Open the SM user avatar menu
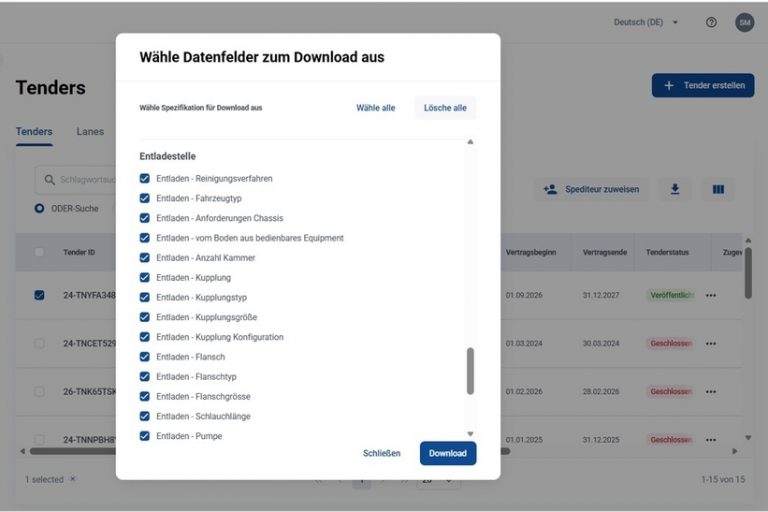This screenshot has height=512, width=768. (744, 23)
